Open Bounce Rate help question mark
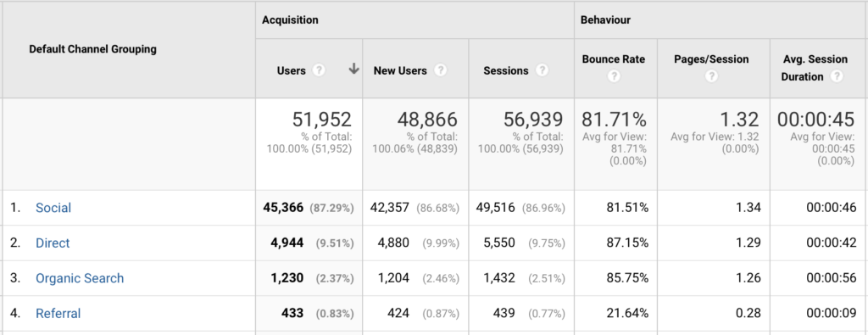This screenshot has height=335, width=868. click(614, 76)
